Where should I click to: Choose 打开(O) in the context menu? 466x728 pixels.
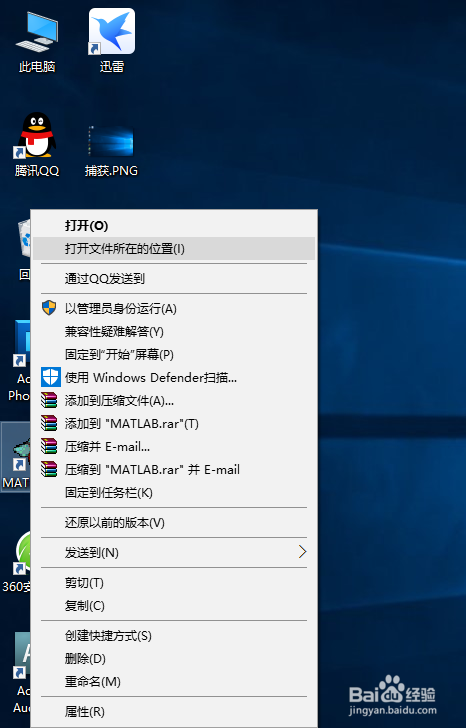click(174, 226)
